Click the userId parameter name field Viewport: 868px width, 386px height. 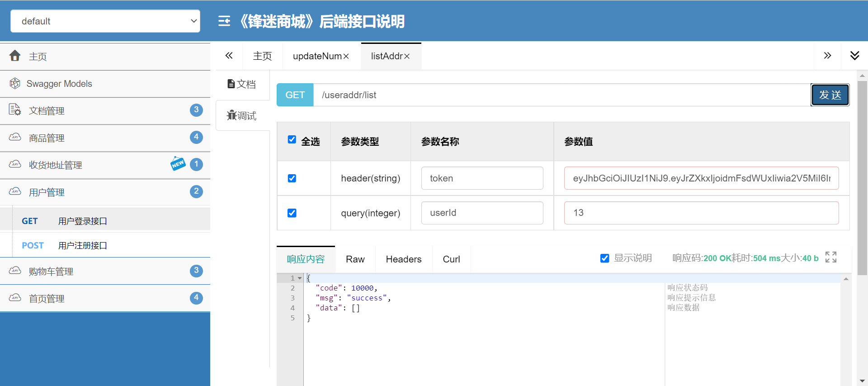click(482, 213)
